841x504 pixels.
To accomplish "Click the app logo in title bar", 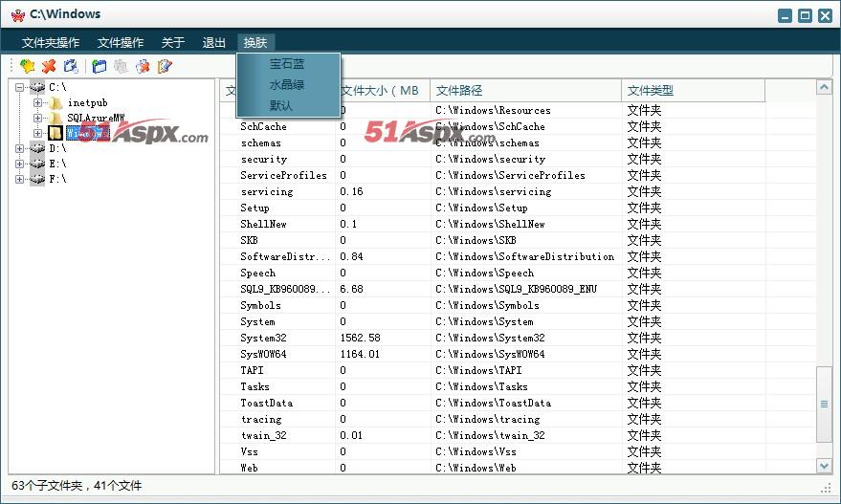I will click(17, 14).
